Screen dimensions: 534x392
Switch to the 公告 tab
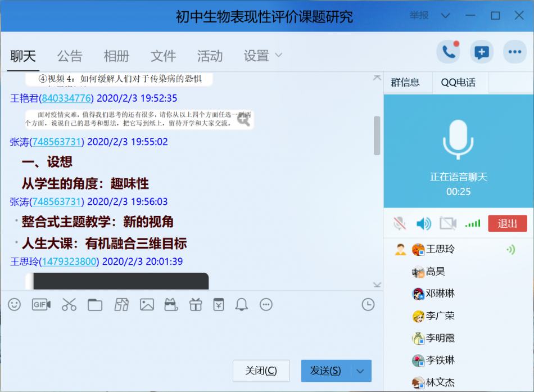click(x=70, y=56)
